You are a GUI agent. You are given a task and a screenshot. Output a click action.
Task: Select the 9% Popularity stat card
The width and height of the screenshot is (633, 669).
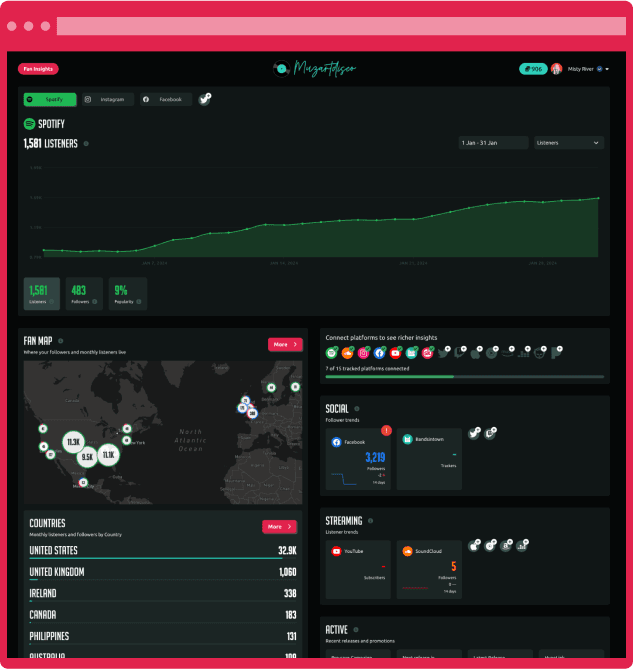(128, 294)
